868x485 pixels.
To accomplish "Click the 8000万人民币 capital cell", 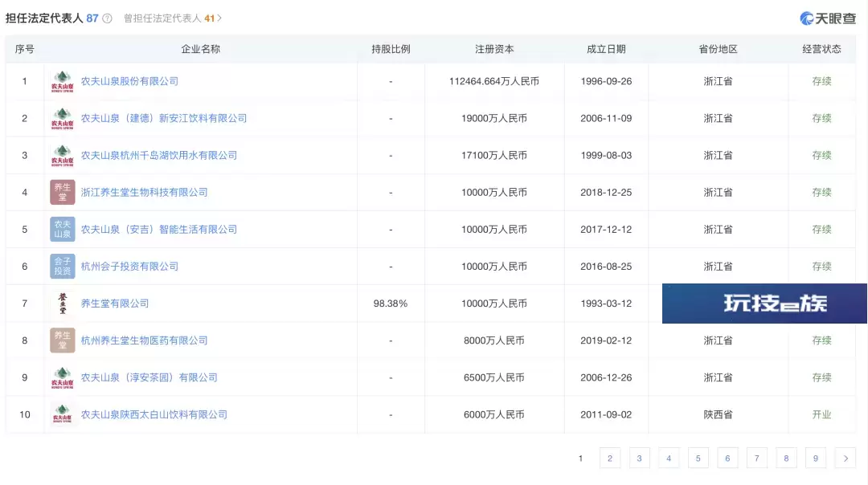I will [x=494, y=340].
